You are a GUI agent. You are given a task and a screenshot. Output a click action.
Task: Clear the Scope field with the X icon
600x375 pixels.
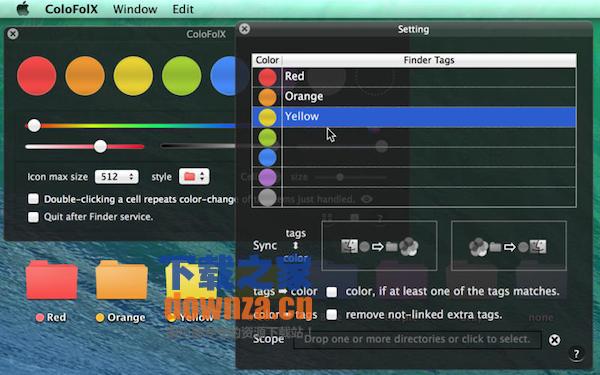coord(554,340)
